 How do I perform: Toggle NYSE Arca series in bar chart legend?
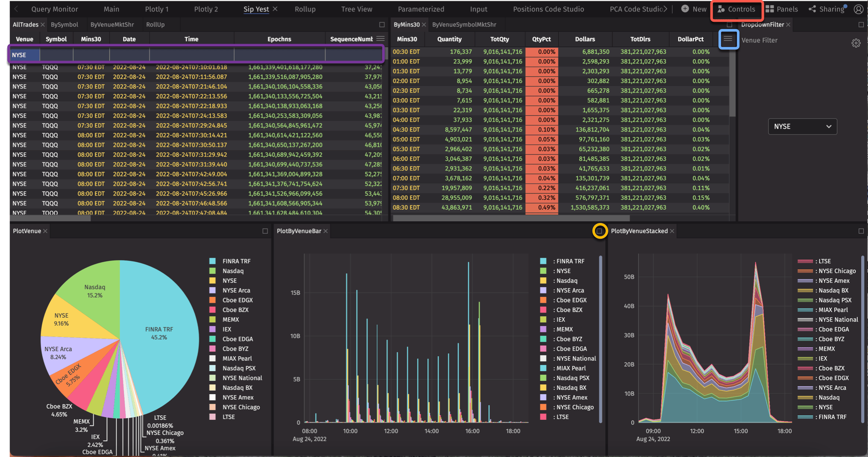(570, 290)
